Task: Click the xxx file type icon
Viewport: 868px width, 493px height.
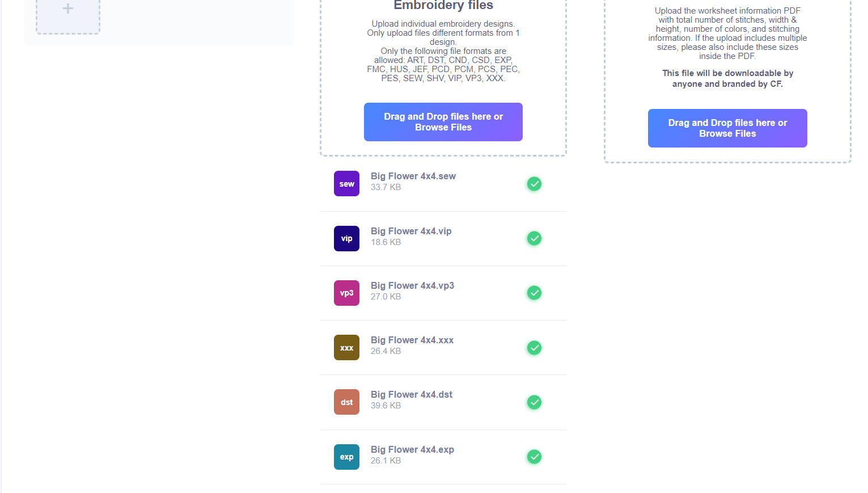Action: click(x=346, y=348)
